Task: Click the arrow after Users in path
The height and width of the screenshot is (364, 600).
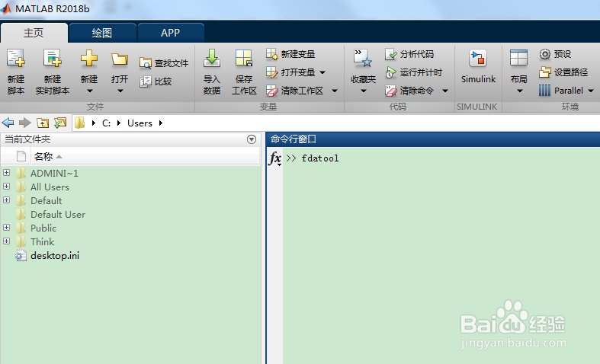Action: pyautogui.click(x=161, y=123)
